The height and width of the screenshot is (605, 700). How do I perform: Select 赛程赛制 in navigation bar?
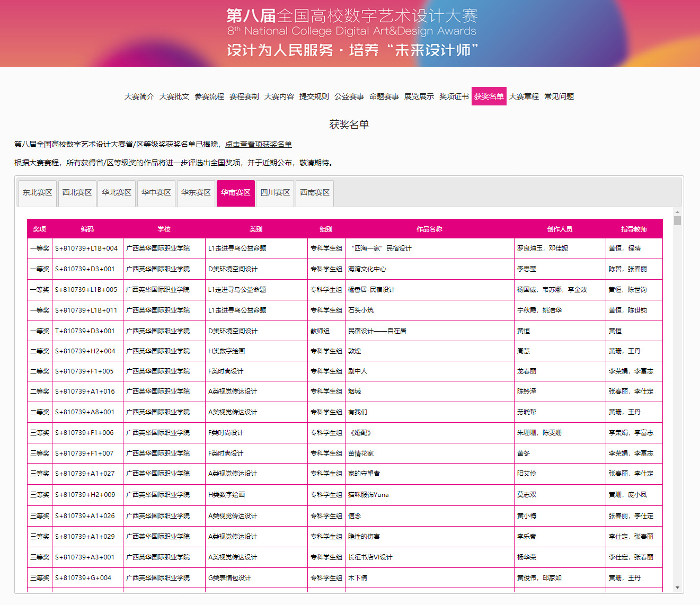click(x=244, y=96)
